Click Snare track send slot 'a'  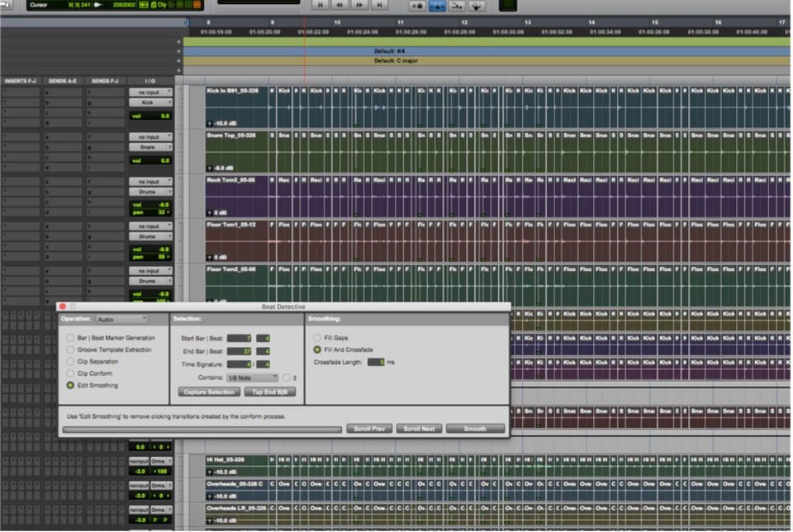coord(62,137)
